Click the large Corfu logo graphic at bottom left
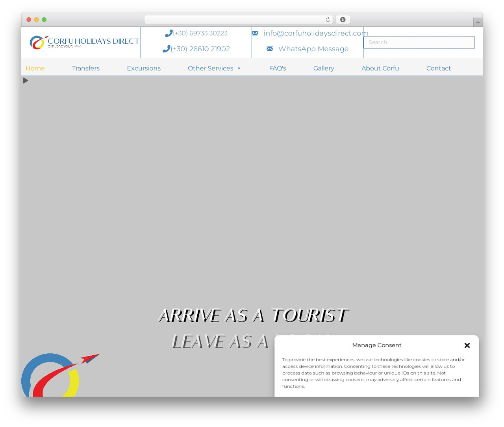 point(60,375)
